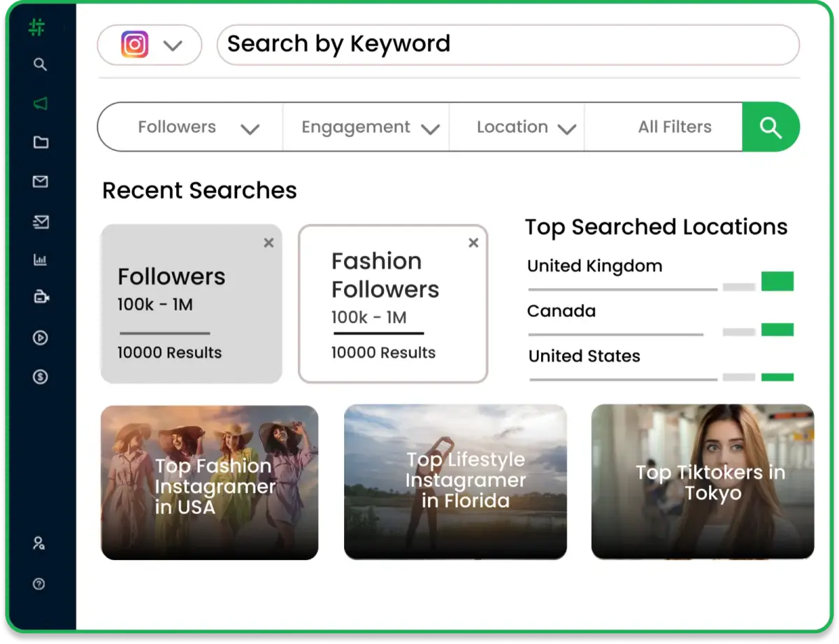Open the dollar coin payments icon

(x=40, y=377)
